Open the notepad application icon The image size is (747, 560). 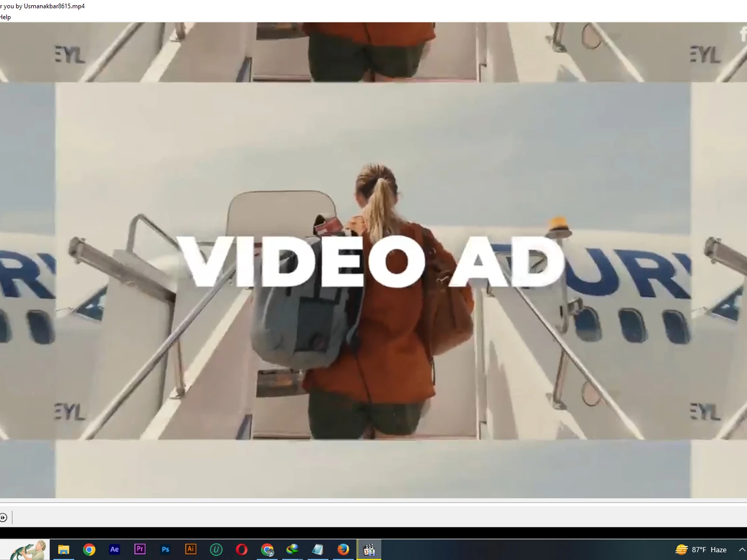click(318, 550)
